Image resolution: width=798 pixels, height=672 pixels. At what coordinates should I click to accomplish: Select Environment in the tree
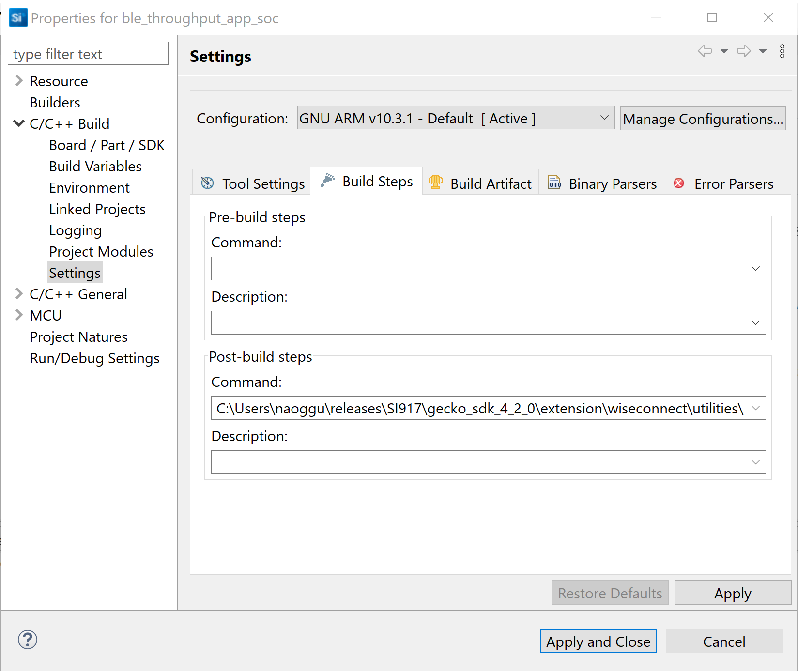89,187
